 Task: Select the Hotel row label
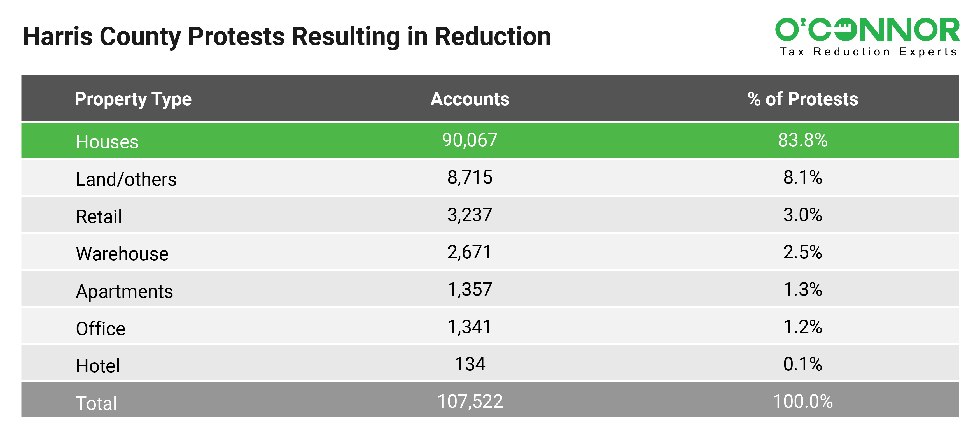click(98, 366)
